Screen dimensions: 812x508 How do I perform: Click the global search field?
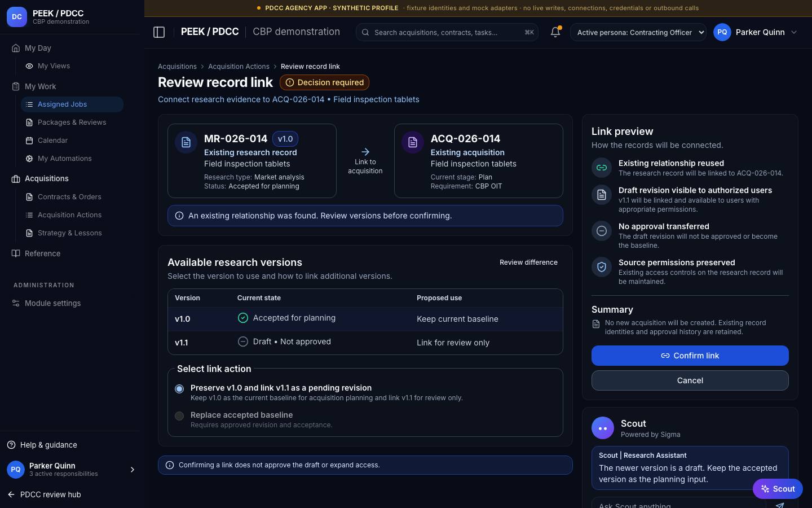(x=447, y=32)
